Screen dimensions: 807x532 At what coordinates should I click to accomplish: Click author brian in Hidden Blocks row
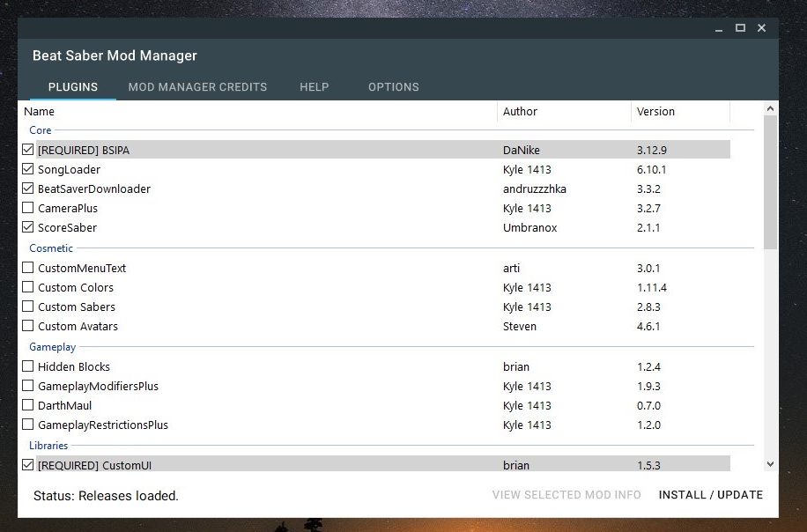tap(516, 366)
